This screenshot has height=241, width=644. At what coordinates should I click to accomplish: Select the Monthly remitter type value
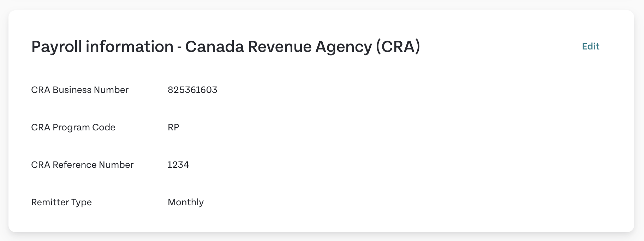[186, 202]
